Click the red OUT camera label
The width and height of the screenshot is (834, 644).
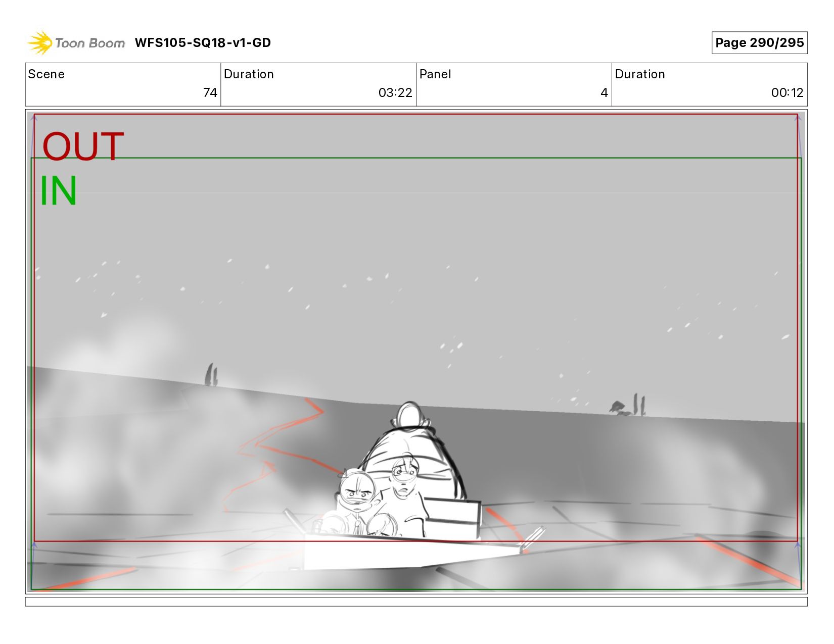coord(83,146)
